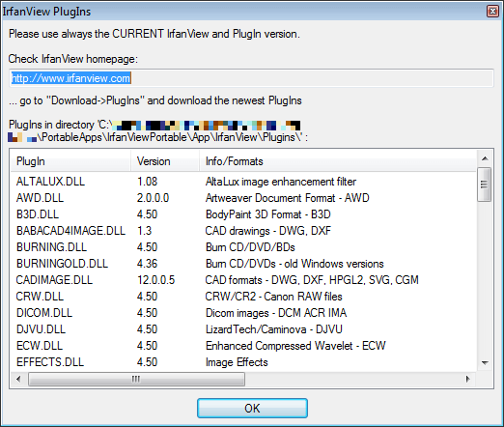Select the ECW.DLL plugin entry
This screenshot has height=427, width=504.
40,346
